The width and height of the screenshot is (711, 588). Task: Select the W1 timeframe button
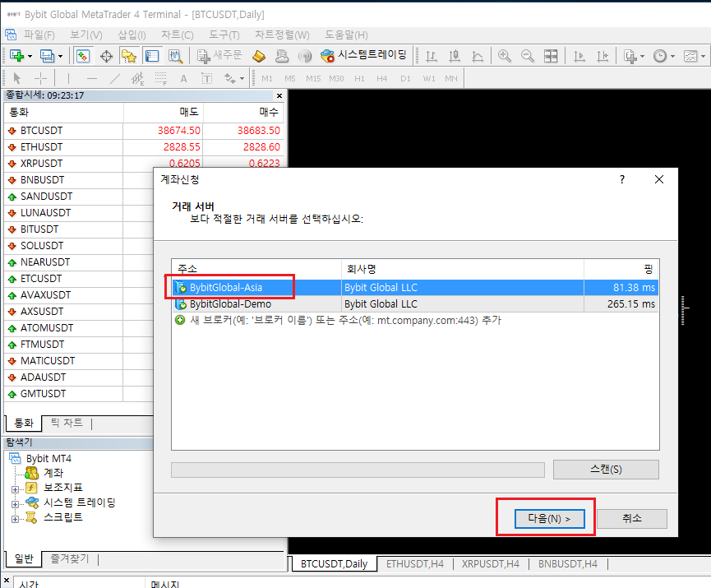pyautogui.click(x=429, y=79)
